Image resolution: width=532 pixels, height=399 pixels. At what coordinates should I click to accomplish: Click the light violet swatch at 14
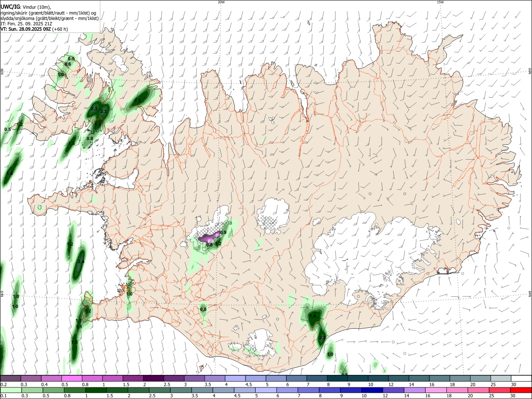(414, 390)
